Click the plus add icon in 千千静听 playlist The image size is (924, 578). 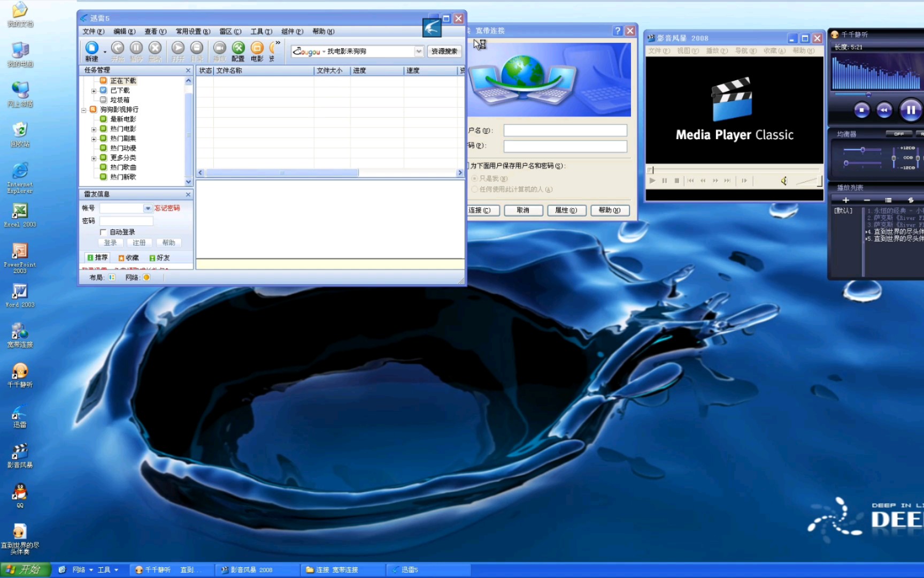point(846,200)
